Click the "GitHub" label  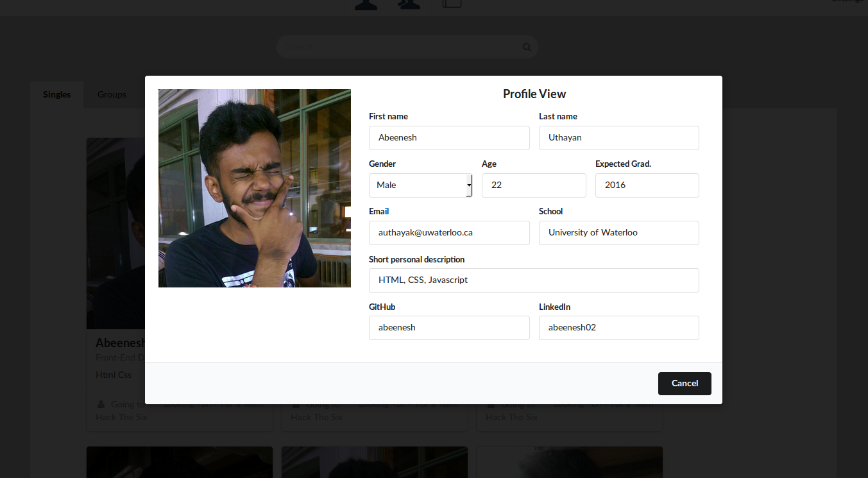[382, 307]
